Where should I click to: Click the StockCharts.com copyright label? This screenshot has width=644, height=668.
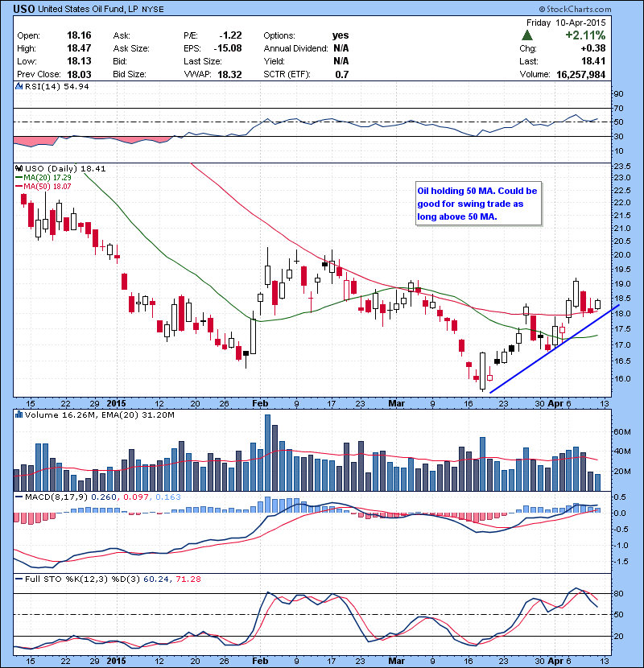575,9
